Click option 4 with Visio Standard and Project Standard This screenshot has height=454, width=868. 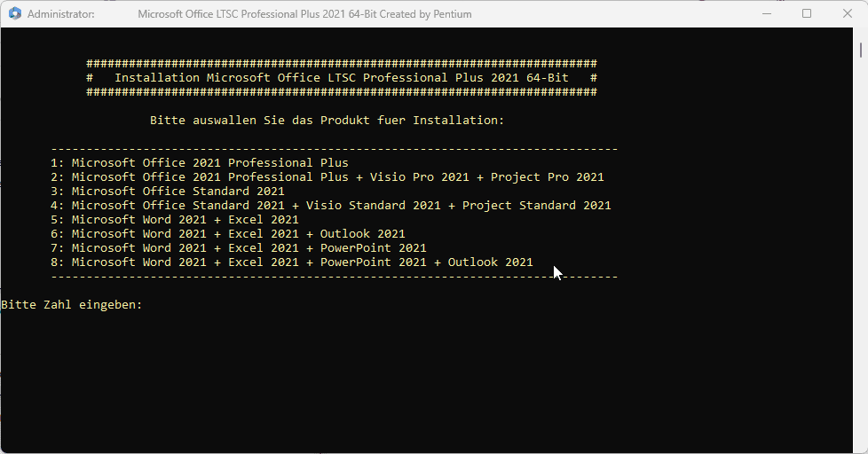coord(331,205)
